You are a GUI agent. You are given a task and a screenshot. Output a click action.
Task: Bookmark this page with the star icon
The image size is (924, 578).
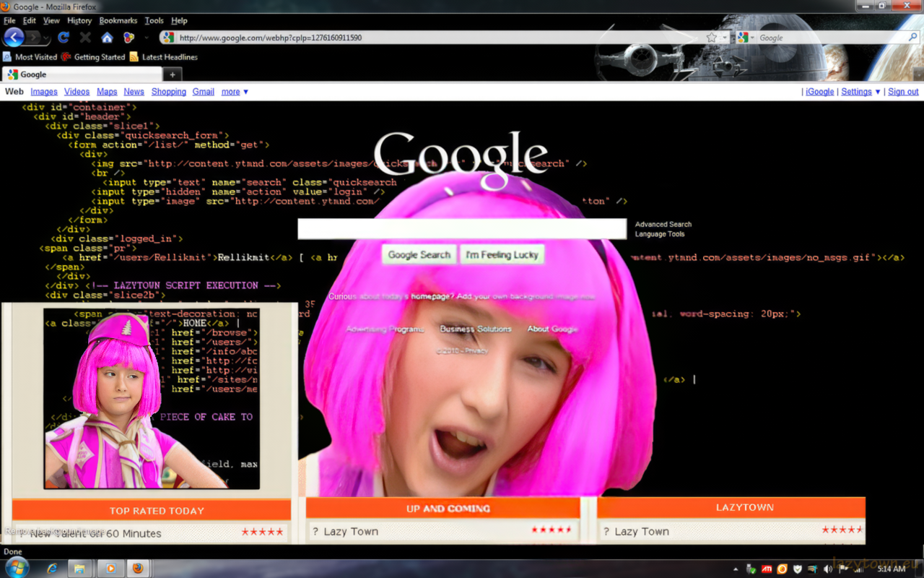(711, 38)
